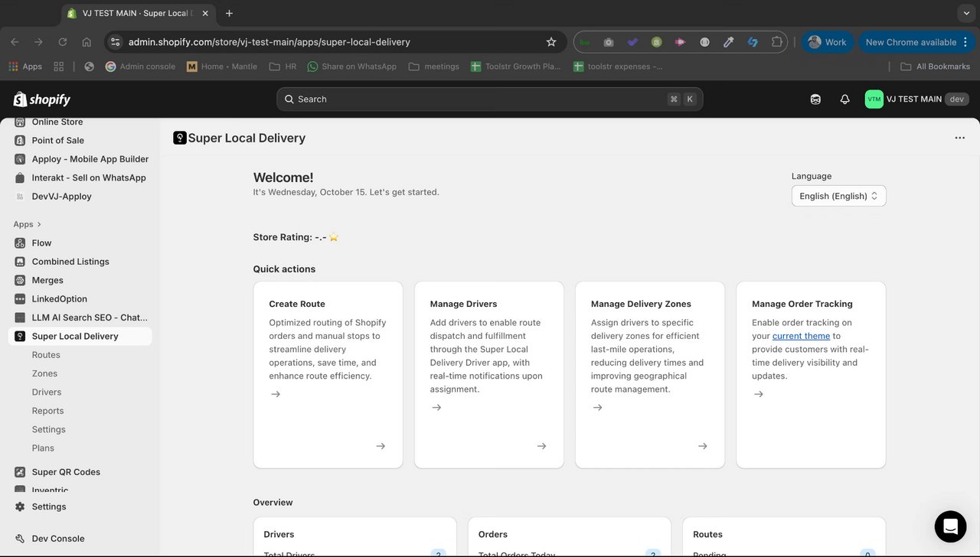Open the tab search dropdown arrow
Image resolution: width=980 pixels, height=557 pixels.
tap(965, 13)
